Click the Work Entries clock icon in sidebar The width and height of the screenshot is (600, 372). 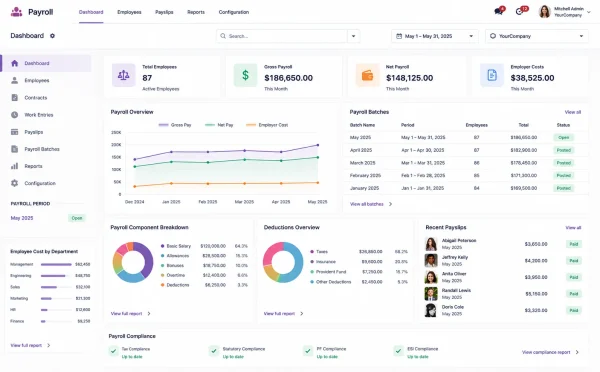[15, 114]
